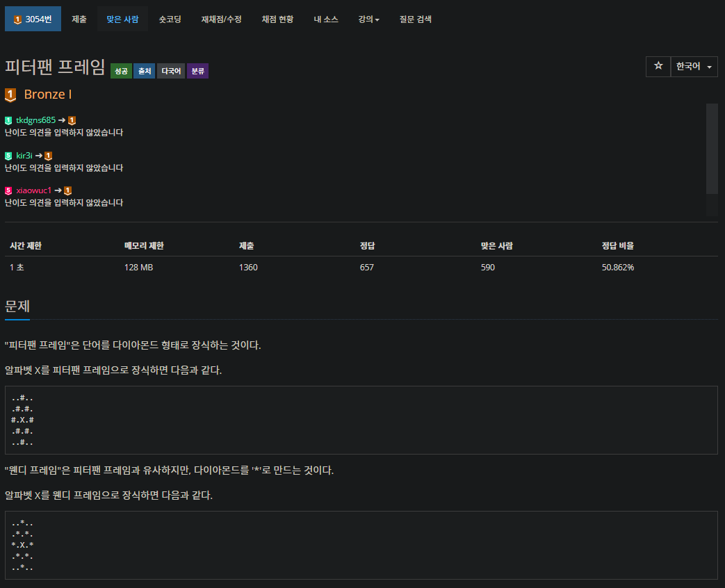Click the Bronze I difficulty label

tap(48, 95)
